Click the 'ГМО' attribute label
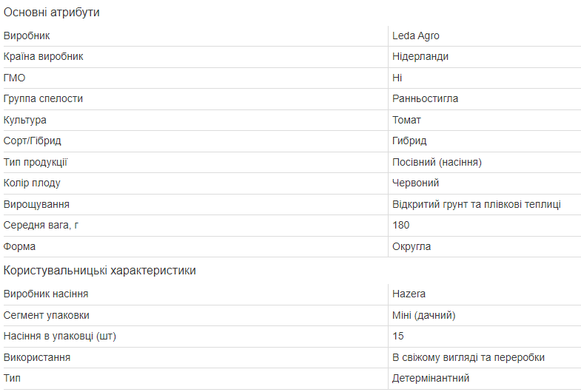 [x=15, y=78]
